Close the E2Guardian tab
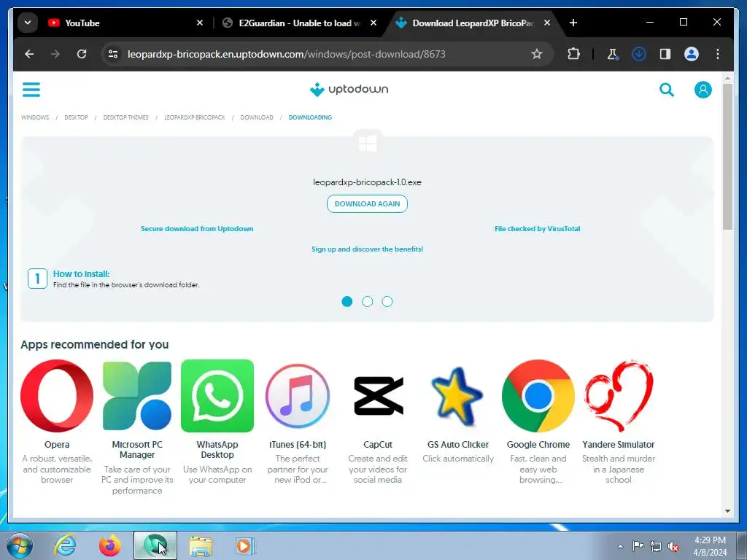The width and height of the screenshot is (747, 560). [373, 23]
